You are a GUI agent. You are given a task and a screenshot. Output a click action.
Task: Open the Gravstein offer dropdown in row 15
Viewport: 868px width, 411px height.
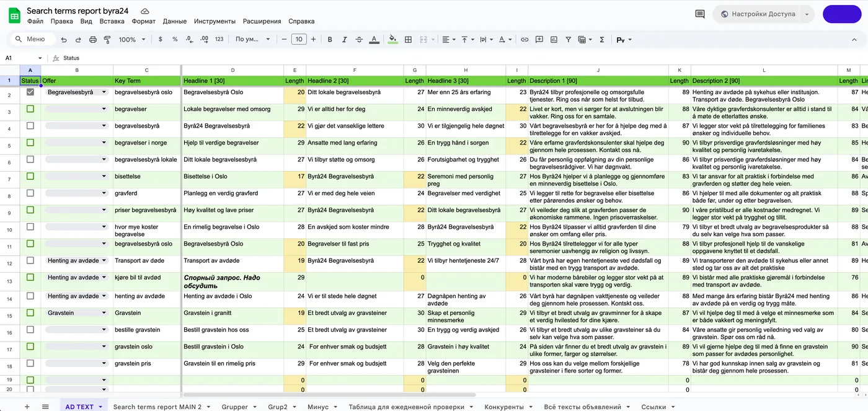coord(77,313)
